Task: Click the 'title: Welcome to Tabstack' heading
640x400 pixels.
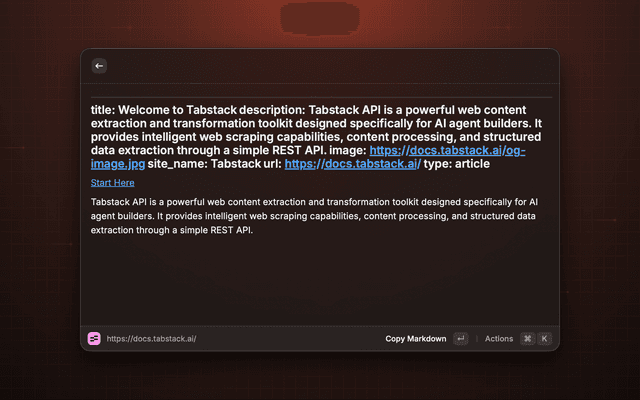Action: tap(164, 110)
